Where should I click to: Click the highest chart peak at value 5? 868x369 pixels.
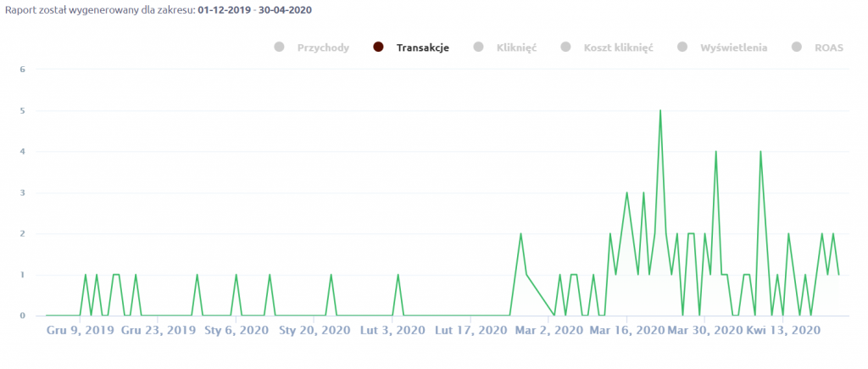pos(660,110)
